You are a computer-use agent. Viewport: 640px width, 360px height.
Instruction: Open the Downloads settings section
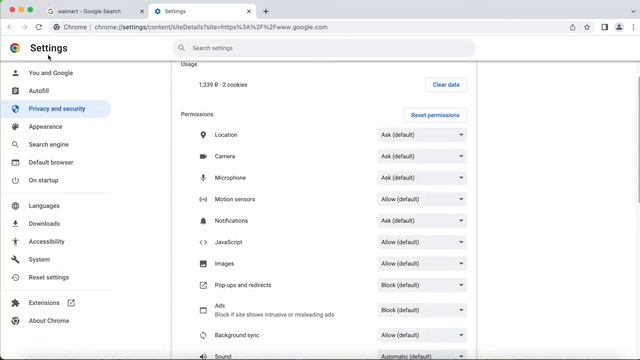pos(44,224)
